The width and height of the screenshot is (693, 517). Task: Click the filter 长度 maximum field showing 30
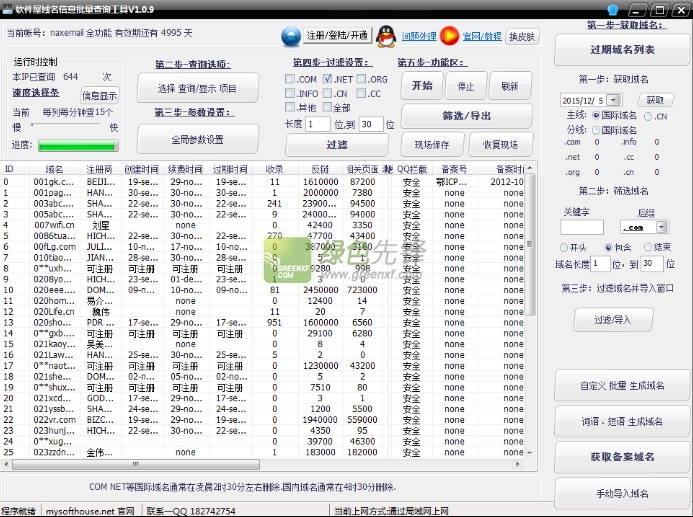pyautogui.click(x=371, y=124)
